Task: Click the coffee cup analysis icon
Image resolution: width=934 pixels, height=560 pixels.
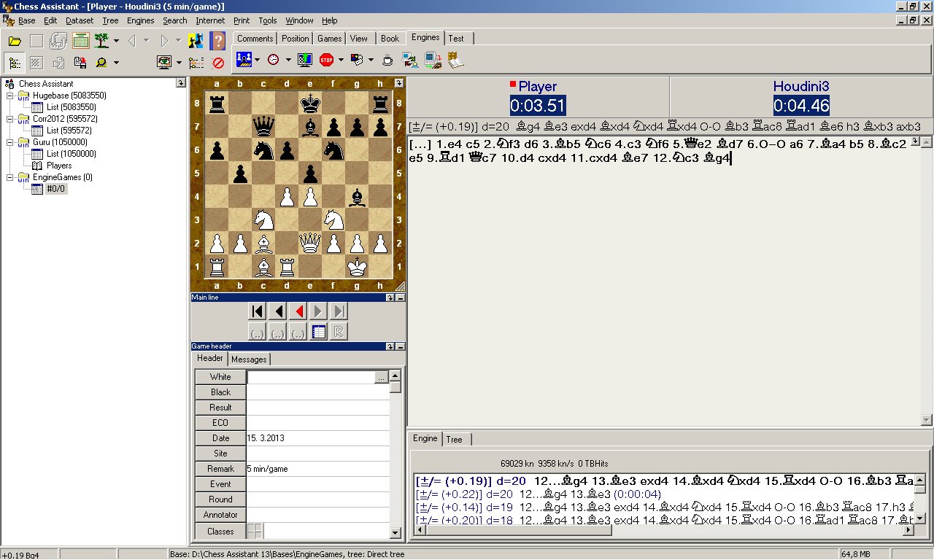Action: click(386, 61)
